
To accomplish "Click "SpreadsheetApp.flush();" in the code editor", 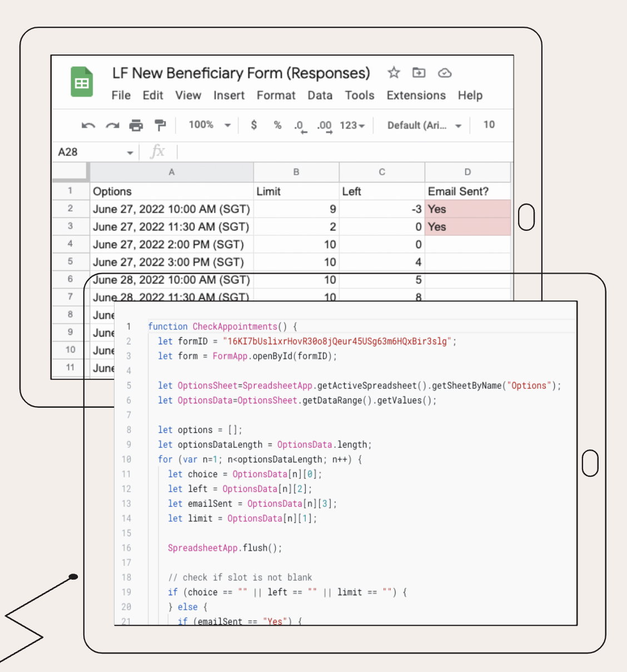I will coord(225,548).
